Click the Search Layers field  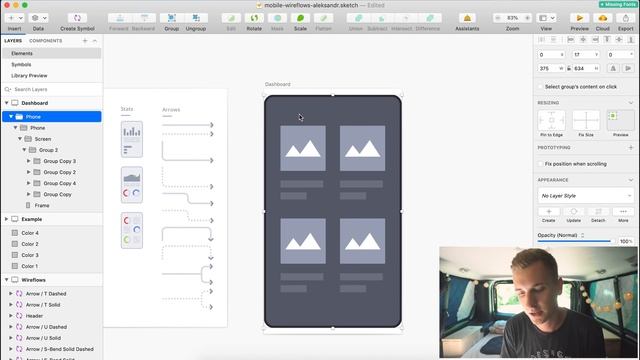click(x=51, y=89)
